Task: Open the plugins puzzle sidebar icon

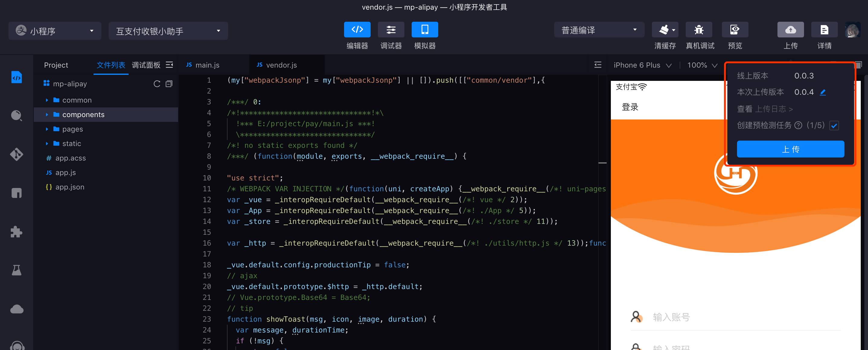Action: [x=17, y=232]
